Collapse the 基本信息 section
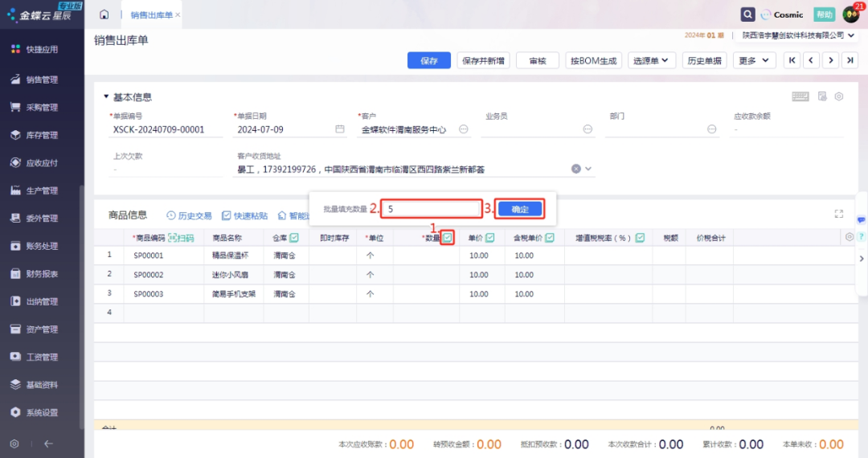 click(106, 97)
